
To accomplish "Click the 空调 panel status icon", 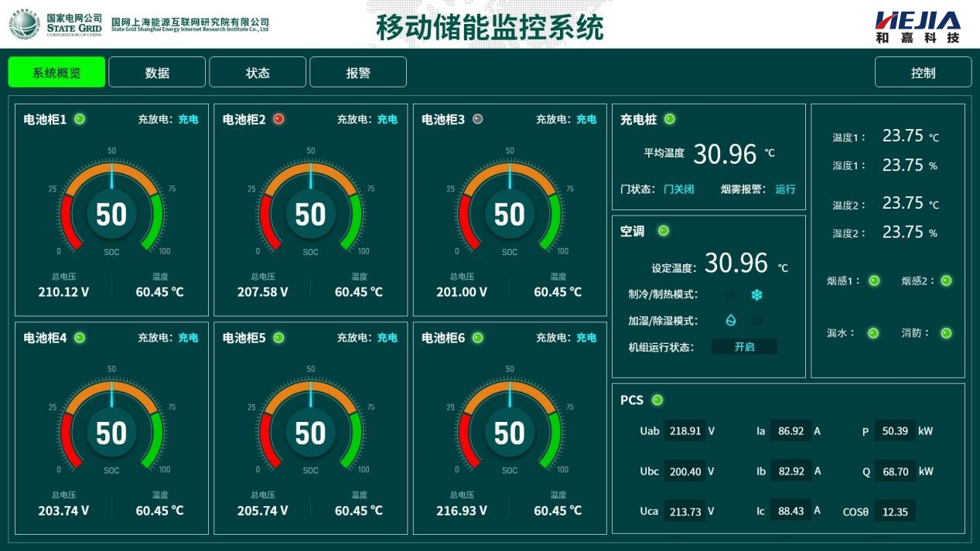I will 665,230.
